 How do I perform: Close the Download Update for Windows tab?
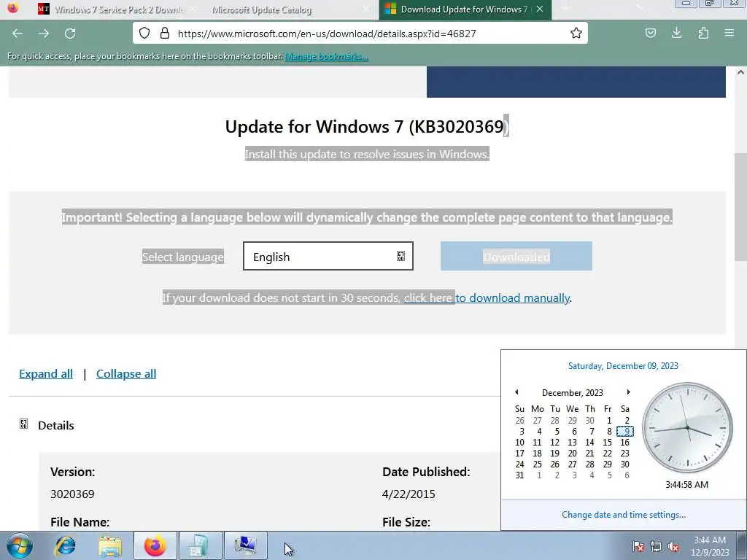[x=540, y=9]
